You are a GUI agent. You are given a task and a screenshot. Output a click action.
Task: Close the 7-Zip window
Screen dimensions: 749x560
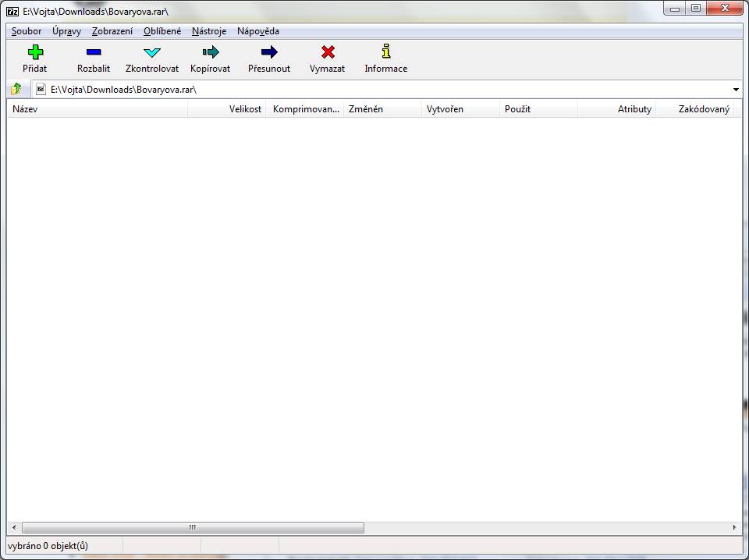(725, 8)
